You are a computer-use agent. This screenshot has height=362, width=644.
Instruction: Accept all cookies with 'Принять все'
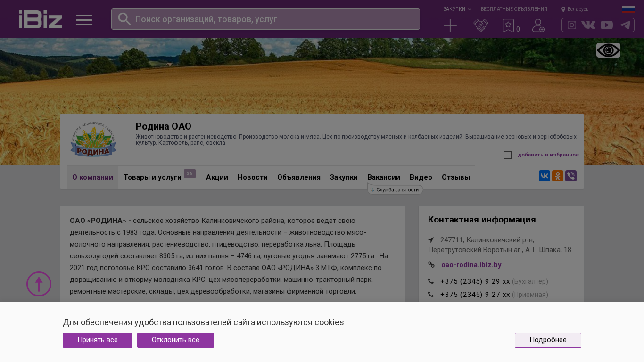pos(98,340)
